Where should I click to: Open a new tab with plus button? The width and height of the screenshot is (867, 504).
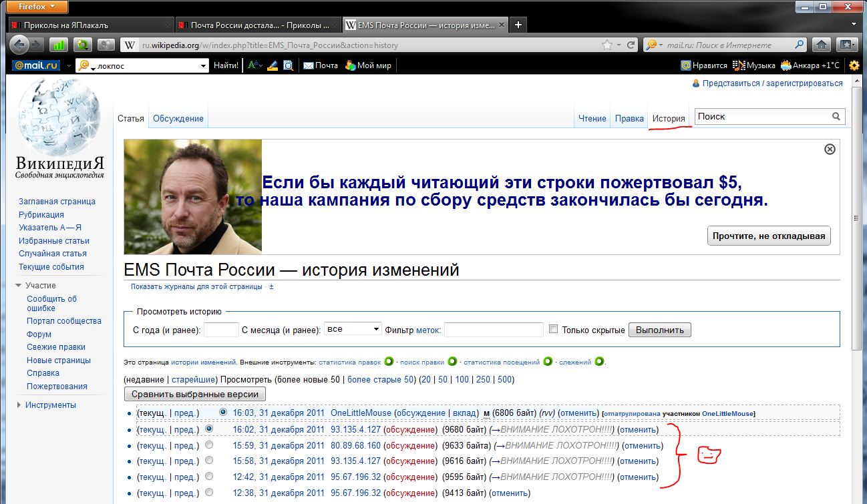click(x=517, y=25)
